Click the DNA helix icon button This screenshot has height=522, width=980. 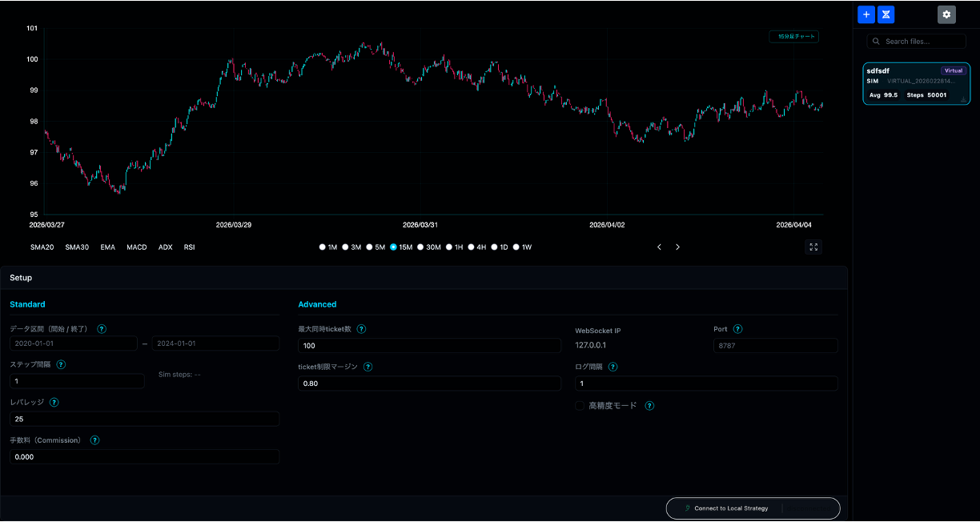coord(886,14)
